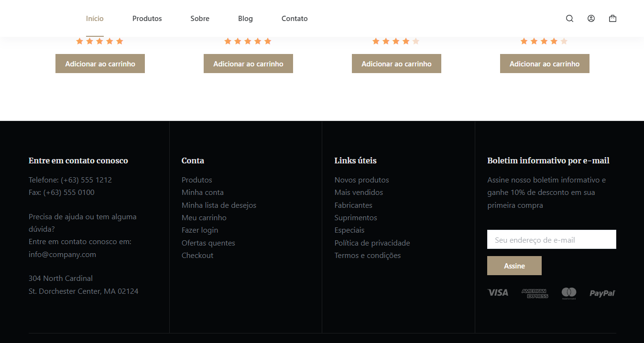Navigate to the Blog page

pos(245,19)
